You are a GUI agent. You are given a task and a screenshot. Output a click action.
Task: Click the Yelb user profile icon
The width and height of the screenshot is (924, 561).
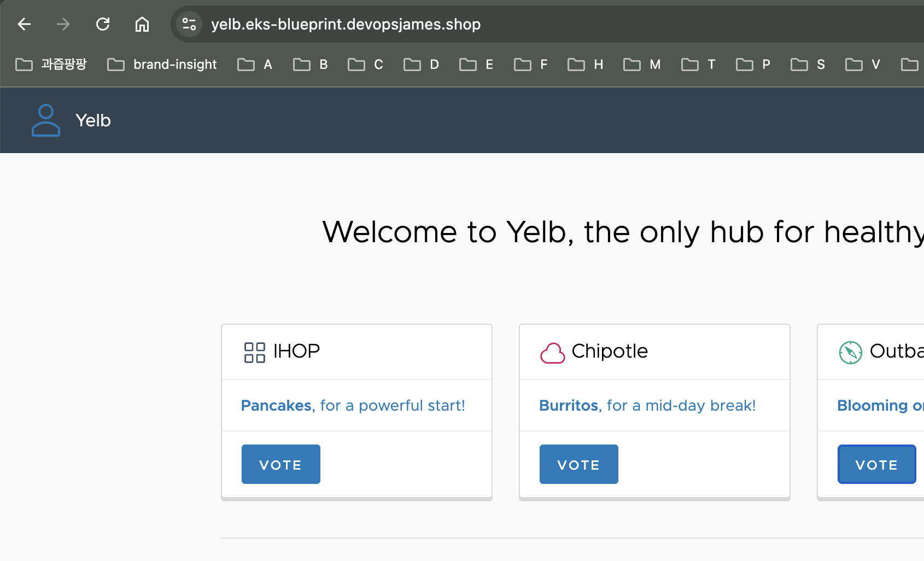point(46,120)
